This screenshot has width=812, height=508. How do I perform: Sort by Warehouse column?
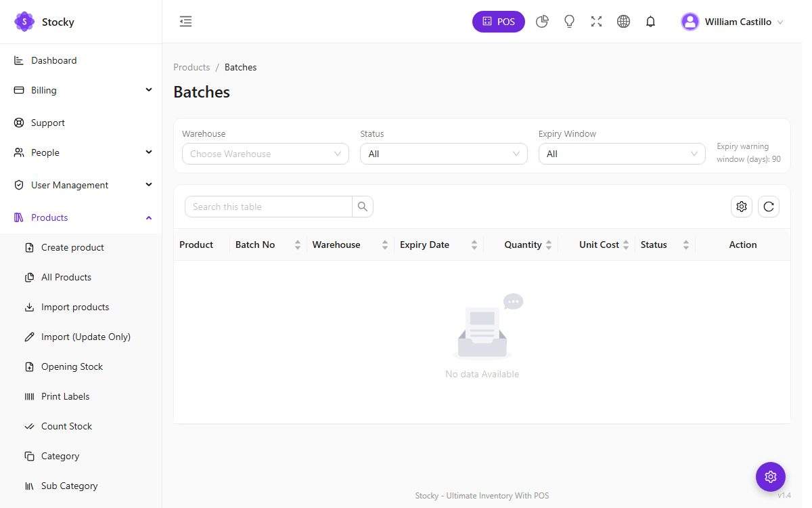(351, 245)
